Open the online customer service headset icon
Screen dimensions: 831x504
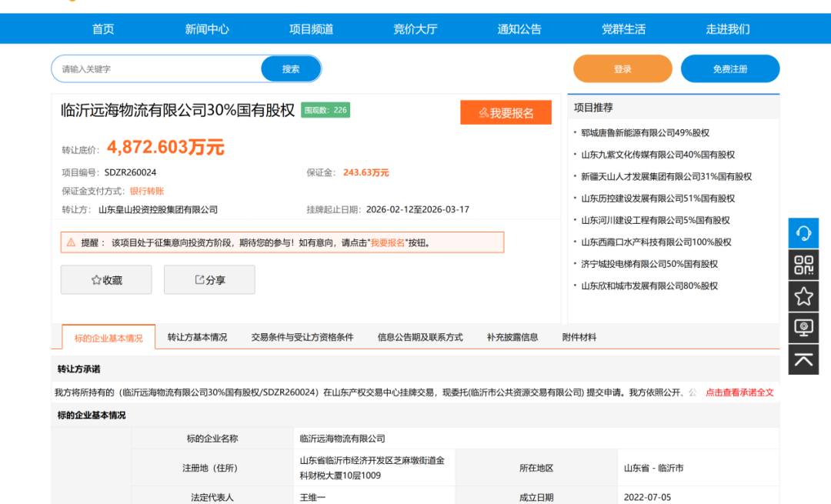(x=803, y=233)
